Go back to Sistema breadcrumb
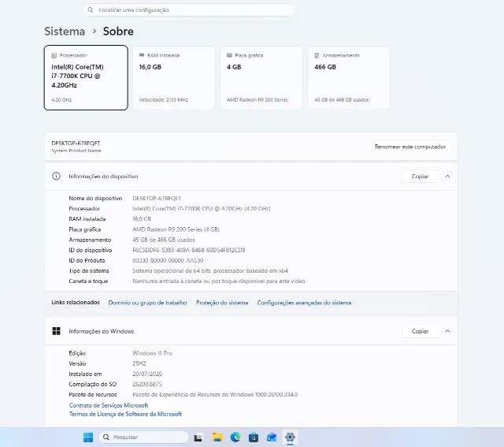 [x=65, y=32]
